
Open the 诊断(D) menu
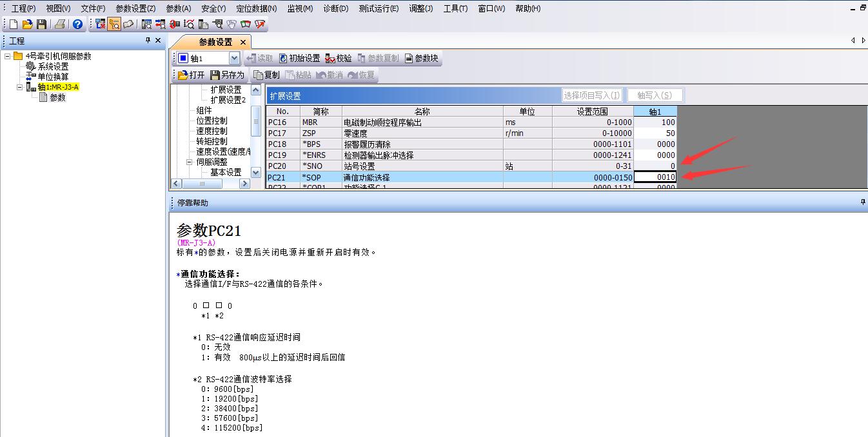coord(335,8)
